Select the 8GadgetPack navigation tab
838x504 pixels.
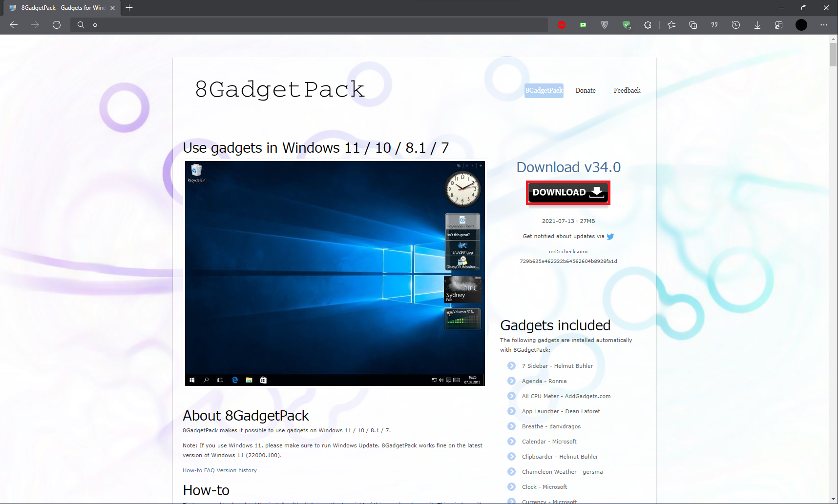[x=544, y=91]
